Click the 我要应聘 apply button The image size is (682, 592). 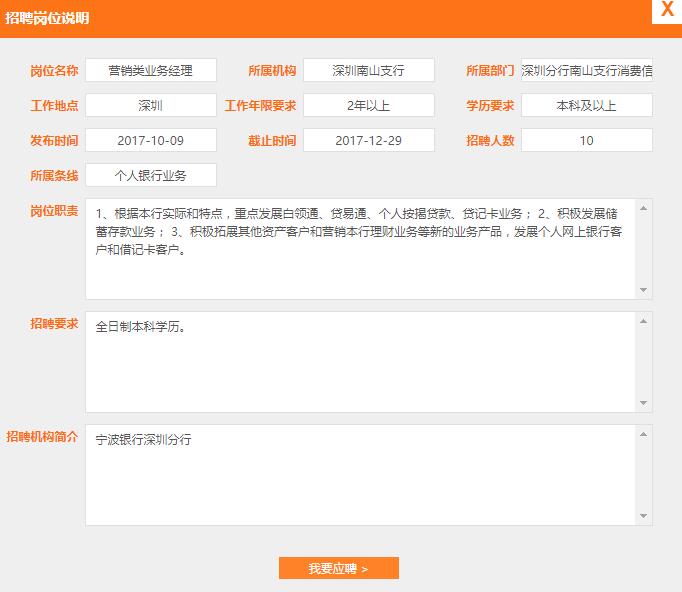338,568
